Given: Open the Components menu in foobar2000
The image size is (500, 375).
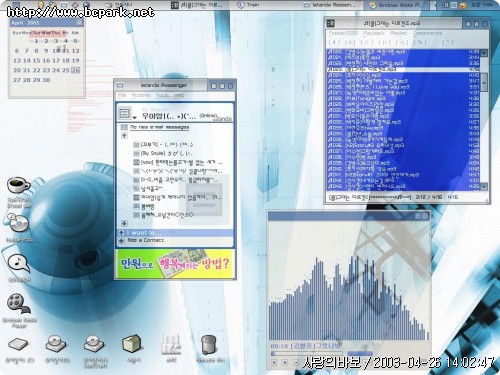Looking at the screenshot, I should [427, 33].
